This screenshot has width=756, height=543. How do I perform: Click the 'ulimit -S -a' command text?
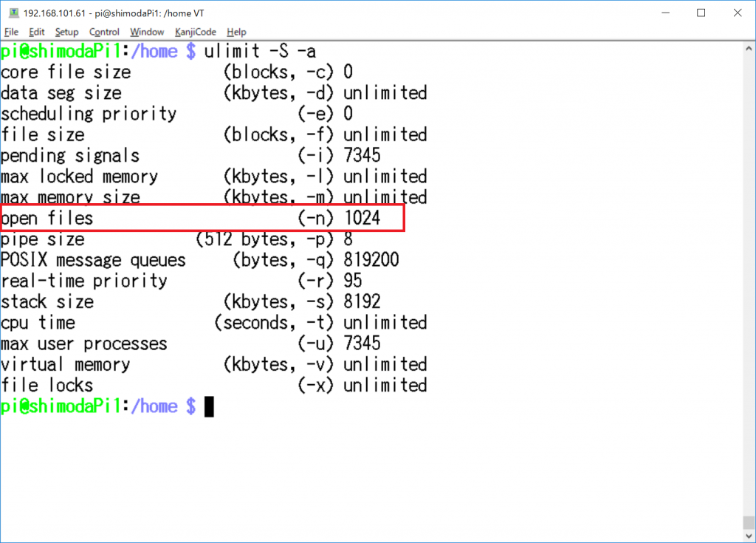[x=260, y=51]
